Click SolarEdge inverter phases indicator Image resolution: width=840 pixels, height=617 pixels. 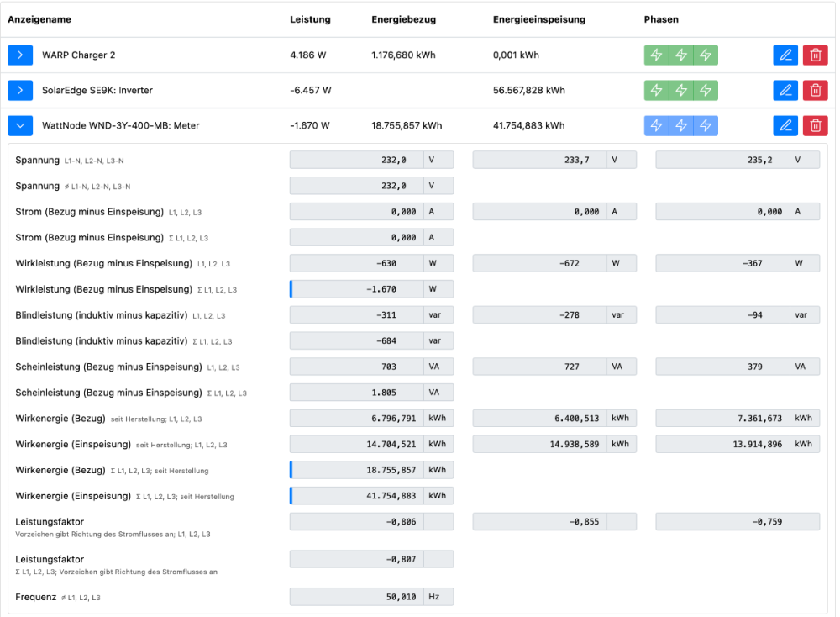tap(681, 90)
